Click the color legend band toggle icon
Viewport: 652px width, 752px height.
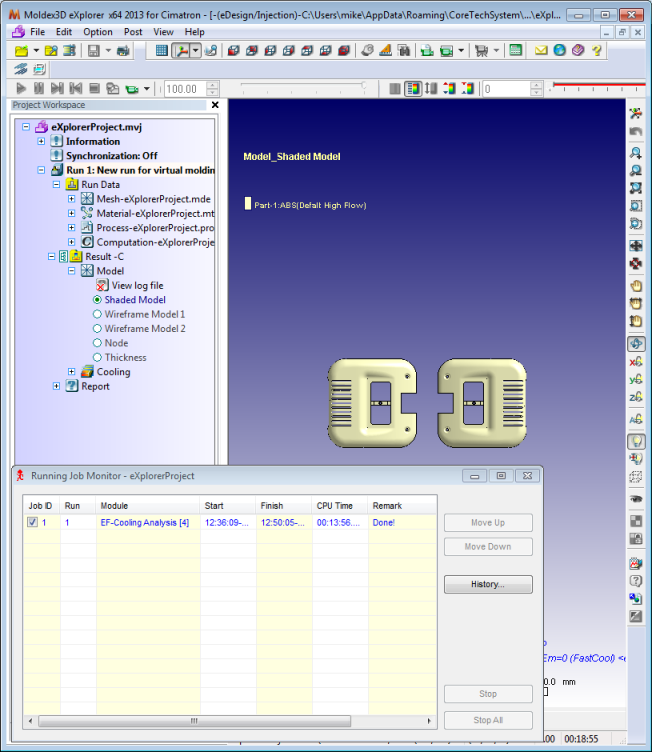413,89
